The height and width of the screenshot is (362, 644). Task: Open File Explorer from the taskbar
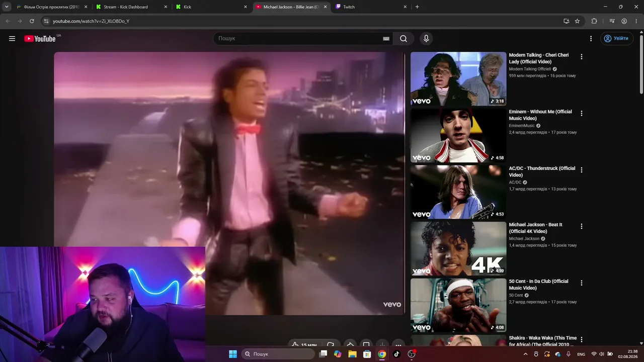[x=352, y=354]
